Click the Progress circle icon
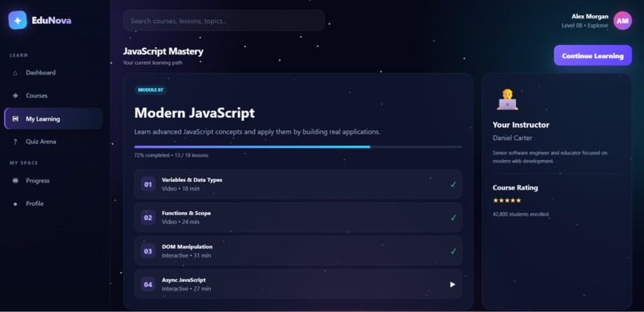 click(16, 181)
